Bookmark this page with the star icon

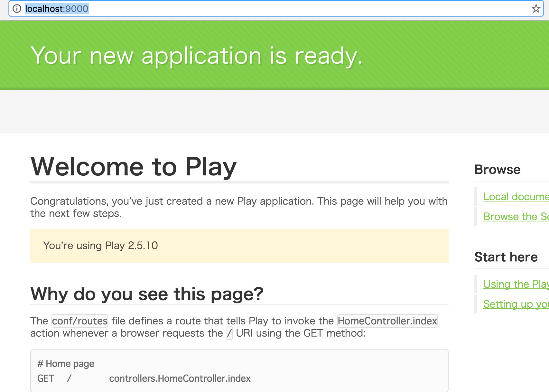click(x=536, y=9)
